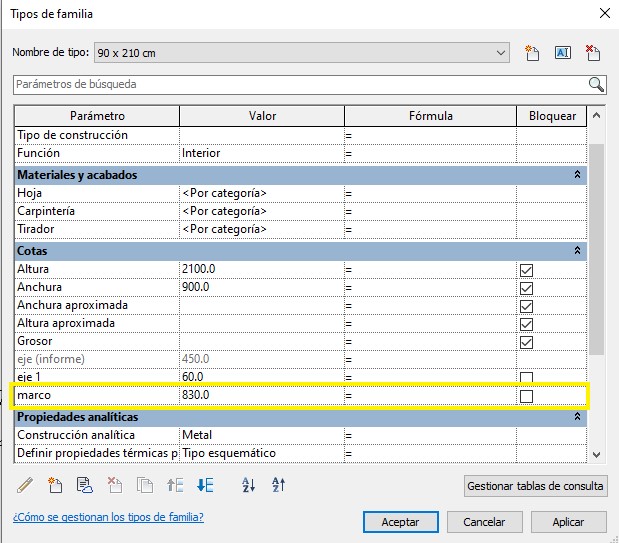619x543 pixels.
Task: Click the move parameter down icon
Action: 205,485
